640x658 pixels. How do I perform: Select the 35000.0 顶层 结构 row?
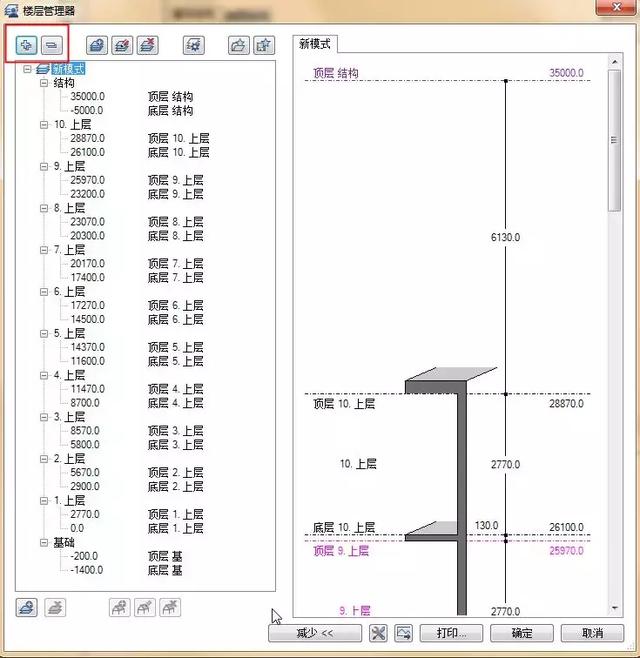(132, 97)
